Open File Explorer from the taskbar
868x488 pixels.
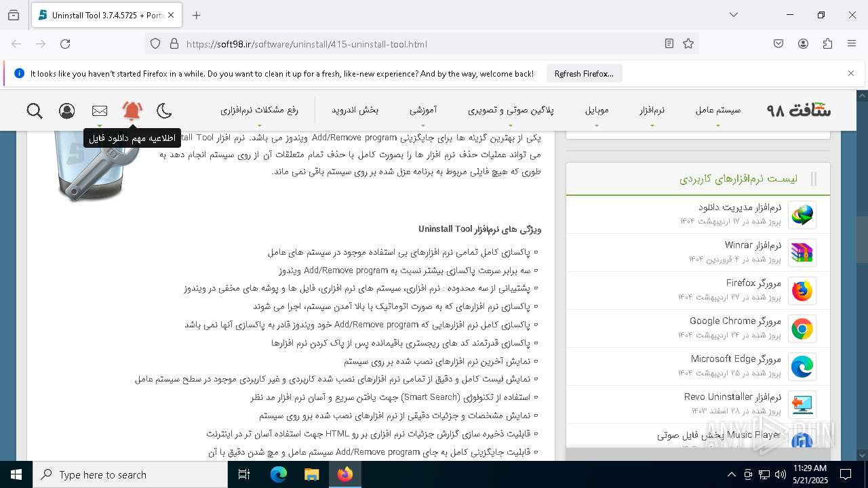tap(311, 474)
